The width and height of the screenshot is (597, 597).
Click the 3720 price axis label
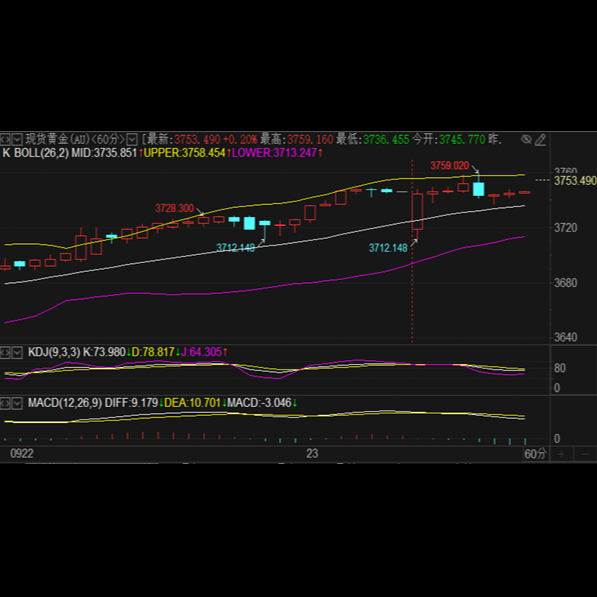565,228
